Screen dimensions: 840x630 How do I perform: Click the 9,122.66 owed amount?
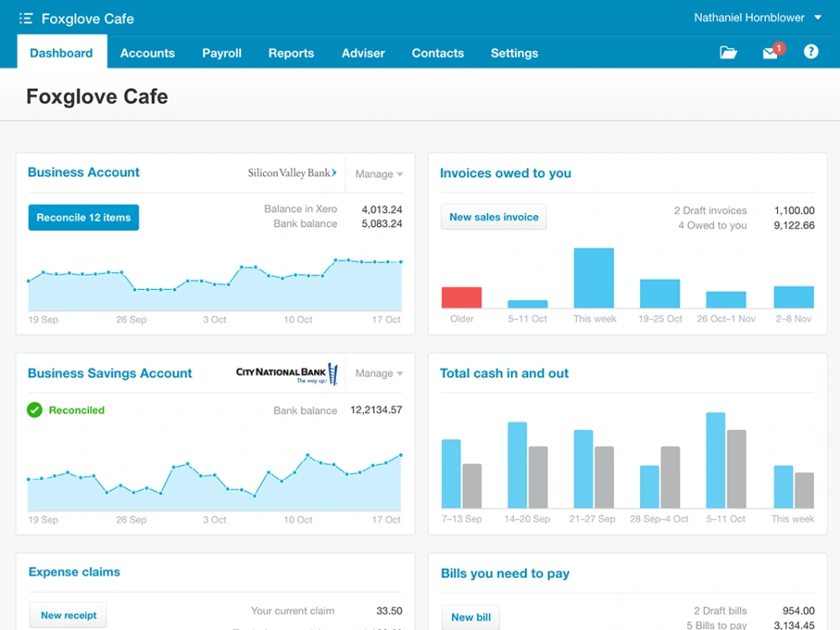tap(794, 225)
